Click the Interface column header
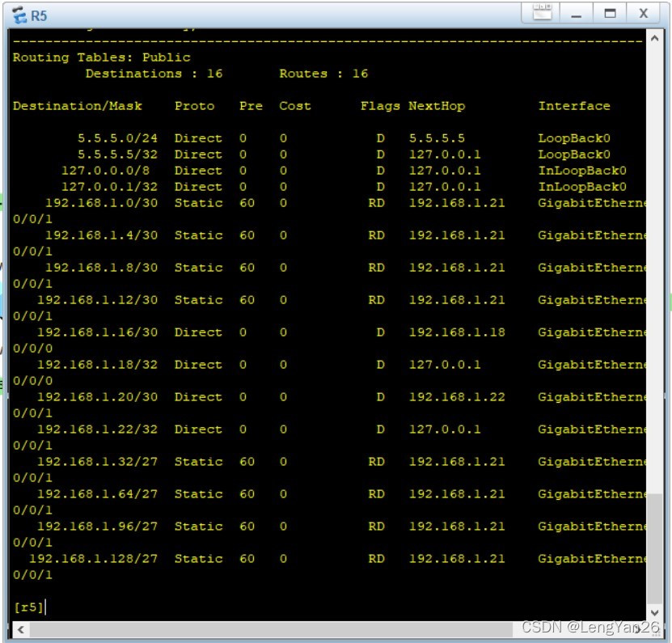 (x=574, y=106)
